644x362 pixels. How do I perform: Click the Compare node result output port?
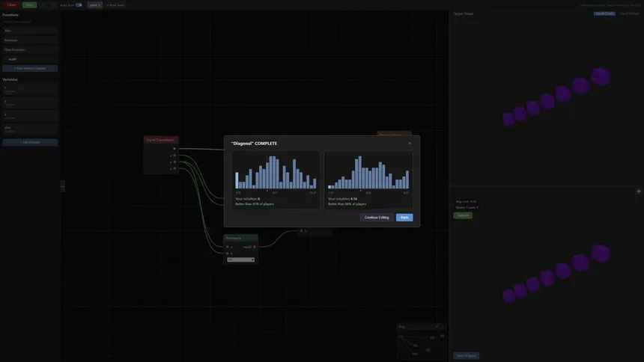tap(255, 247)
